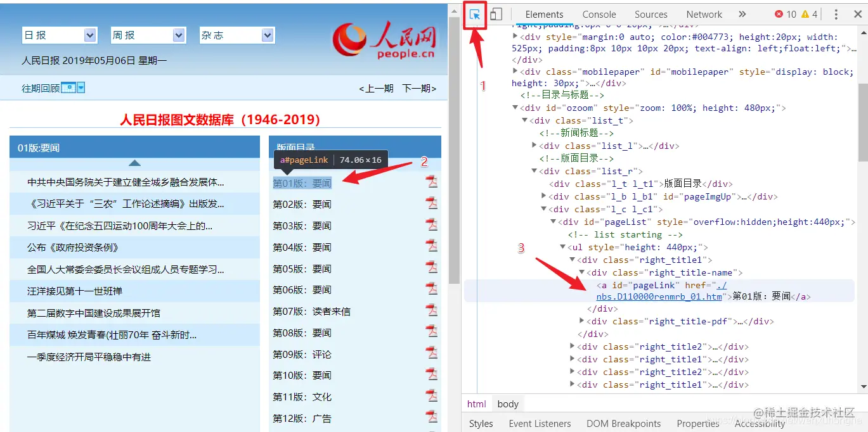This screenshot has width=868, height=432.
Task: Select html in the DOM breadcrumb
Action: click(477, 403)
